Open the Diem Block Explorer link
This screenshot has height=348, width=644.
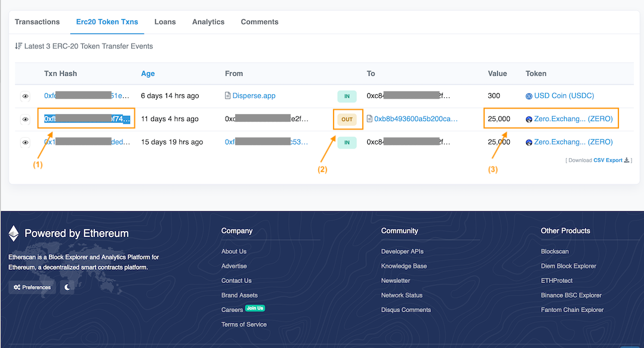coord(568,266)
